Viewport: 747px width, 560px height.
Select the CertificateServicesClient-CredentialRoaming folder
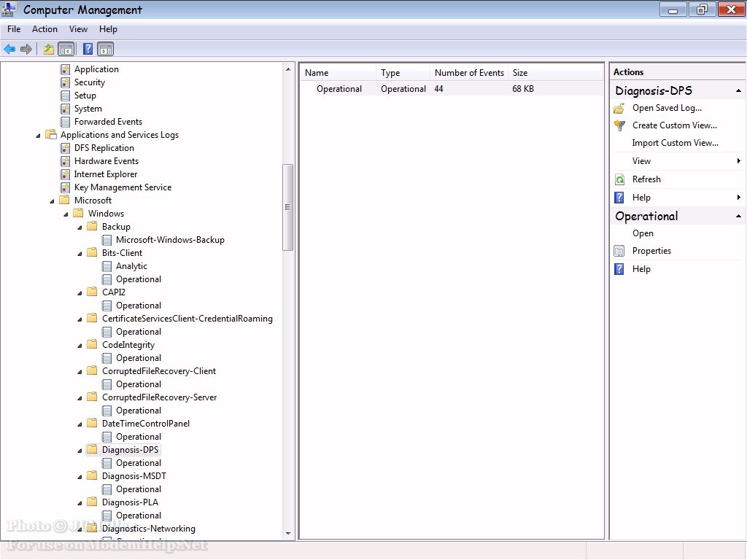[x=187, y=319]
